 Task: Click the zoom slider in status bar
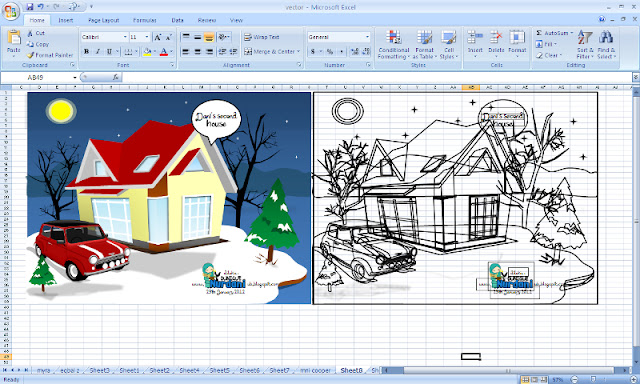(x=594, y=380)
